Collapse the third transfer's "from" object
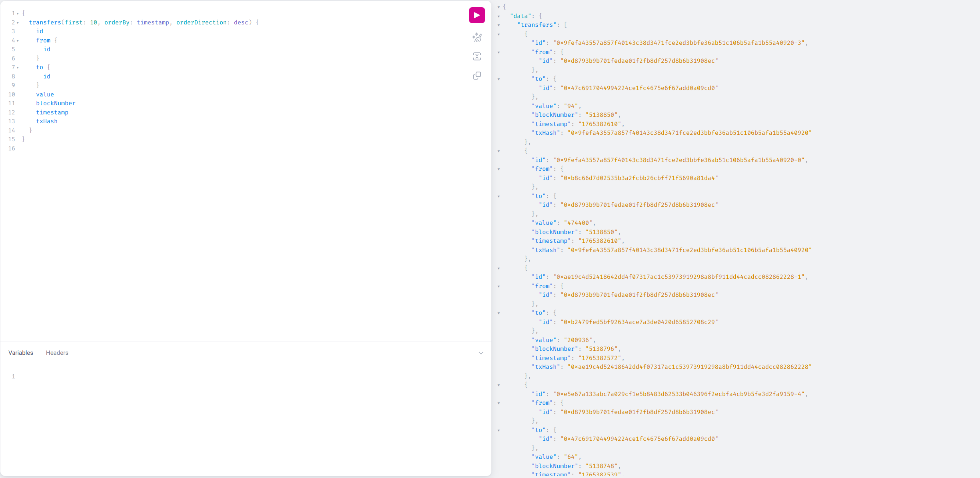Image resolution: width=980 pixels, height=478 pixels. (499, 286)
